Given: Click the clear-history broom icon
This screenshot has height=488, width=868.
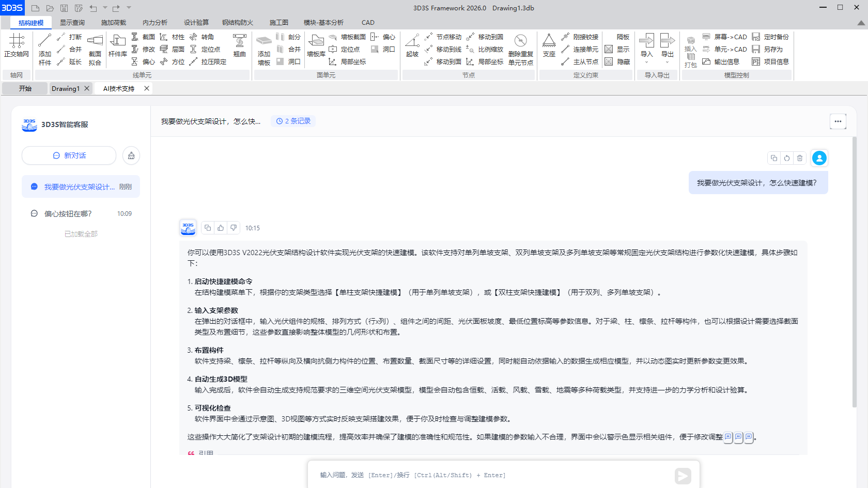Looking at the screenshot, I should pyautogui.click(x=131, y=155).
